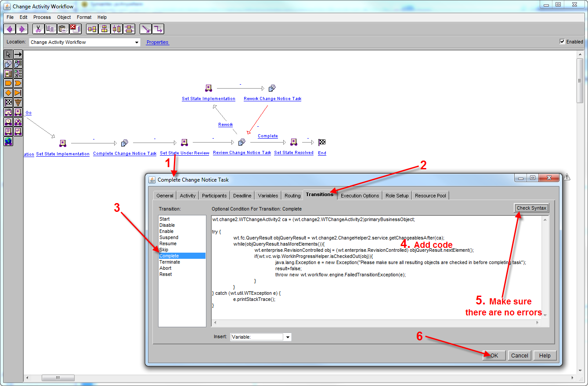Select the Start transition in the list
The width and height of the screenshot is (588, 386).
(182, 219)
